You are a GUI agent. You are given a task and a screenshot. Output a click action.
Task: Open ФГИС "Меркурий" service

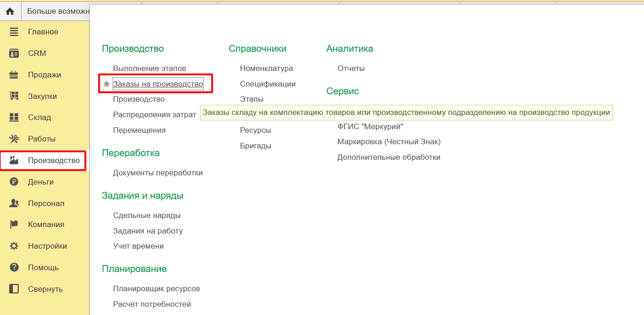tap(370, 126)
